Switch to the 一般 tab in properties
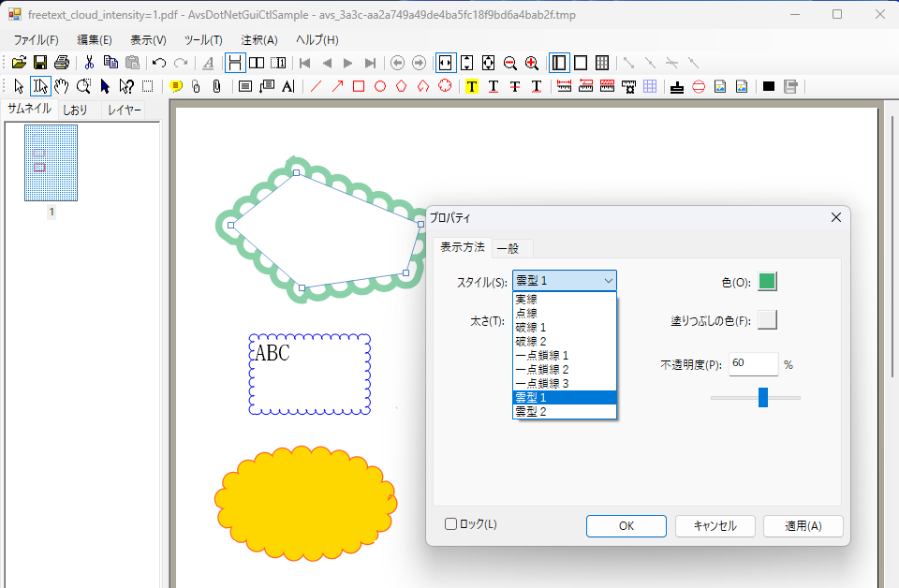 tap(512, 248)
